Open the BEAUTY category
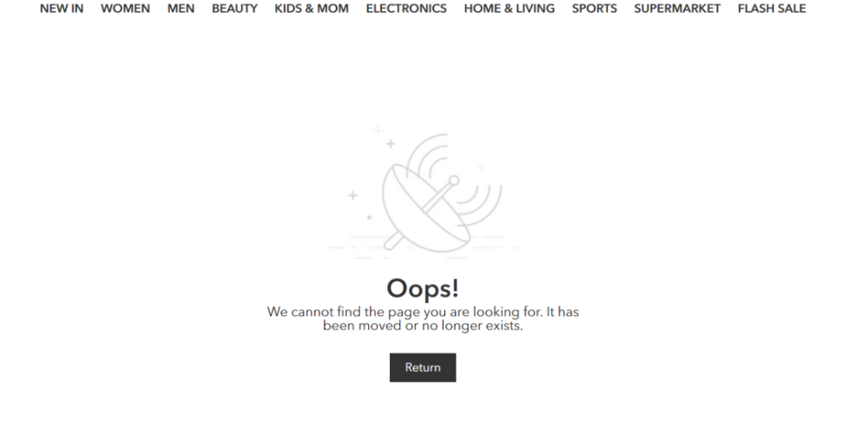This screenshot has width=868, height=423. [x=234, y=9]
